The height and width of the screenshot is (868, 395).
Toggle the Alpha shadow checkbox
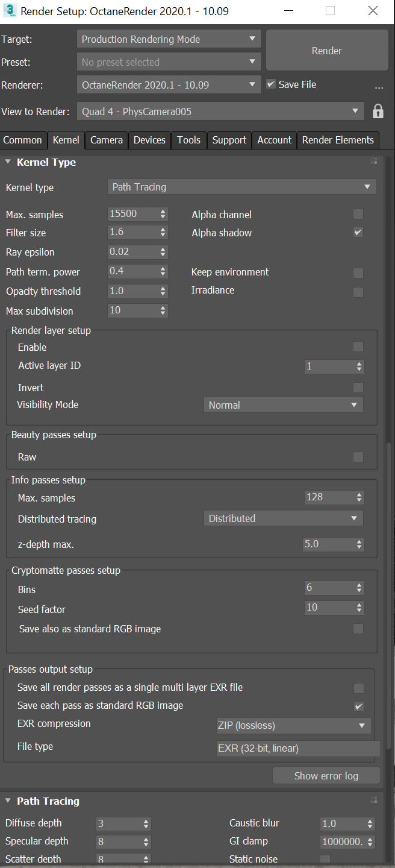point(358,232)
